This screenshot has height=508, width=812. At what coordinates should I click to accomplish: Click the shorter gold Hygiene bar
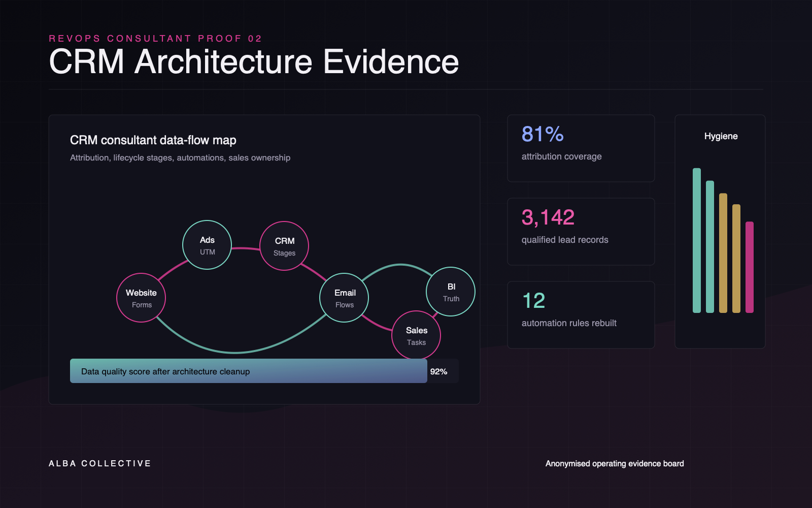736,259
